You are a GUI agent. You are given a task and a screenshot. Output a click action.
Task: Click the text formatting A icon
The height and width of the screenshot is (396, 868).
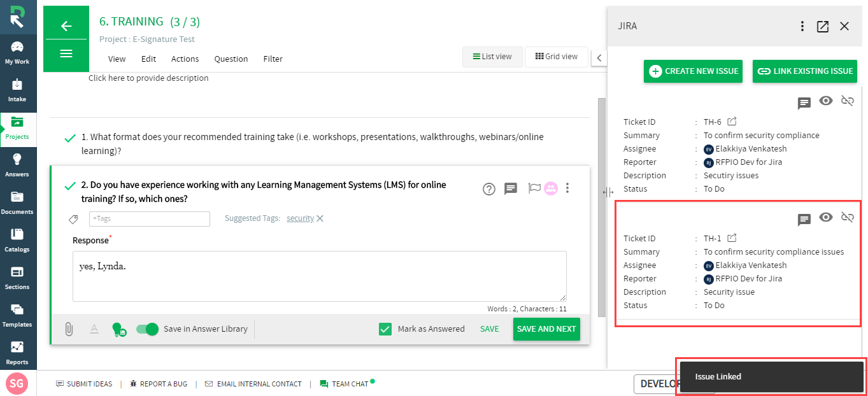click(x=94, y=329)
